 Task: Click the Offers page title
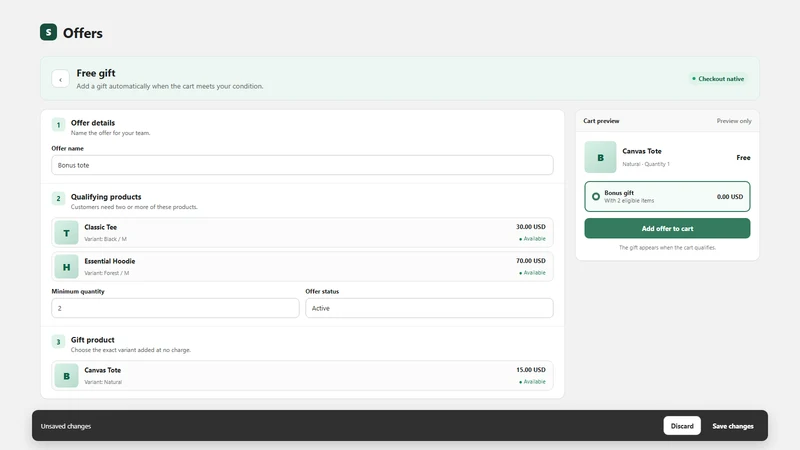[x=83, y=33]
